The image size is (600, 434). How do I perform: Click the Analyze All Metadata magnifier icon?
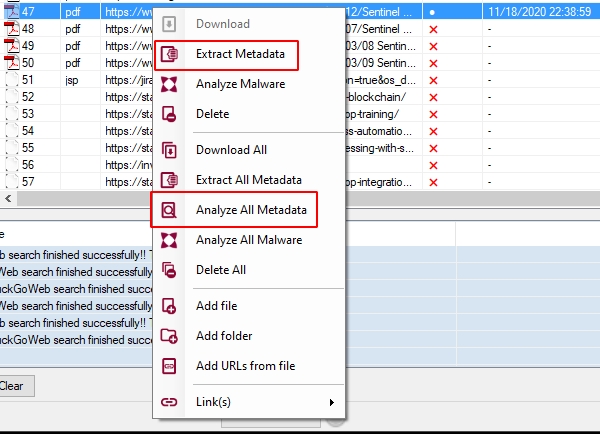point(169,210)
